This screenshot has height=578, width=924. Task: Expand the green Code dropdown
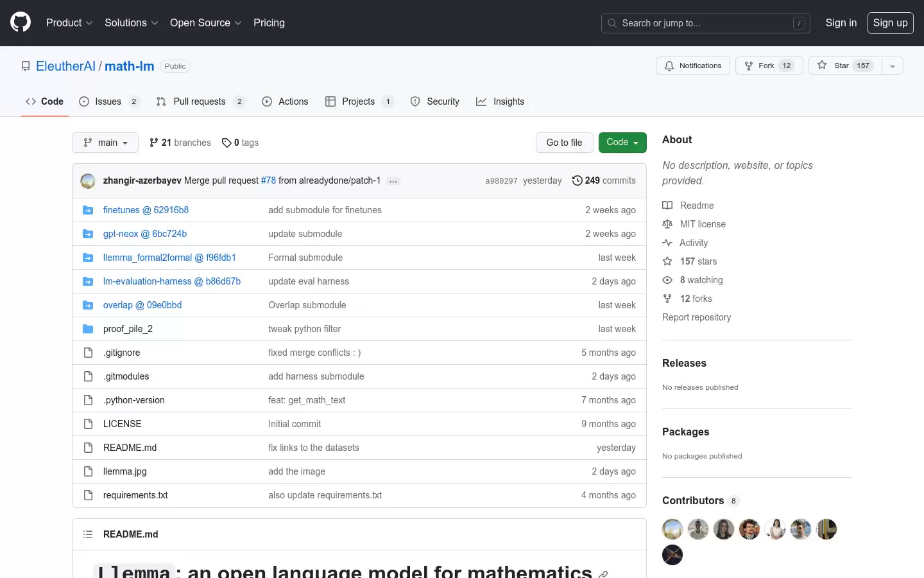tap(622, 143)
